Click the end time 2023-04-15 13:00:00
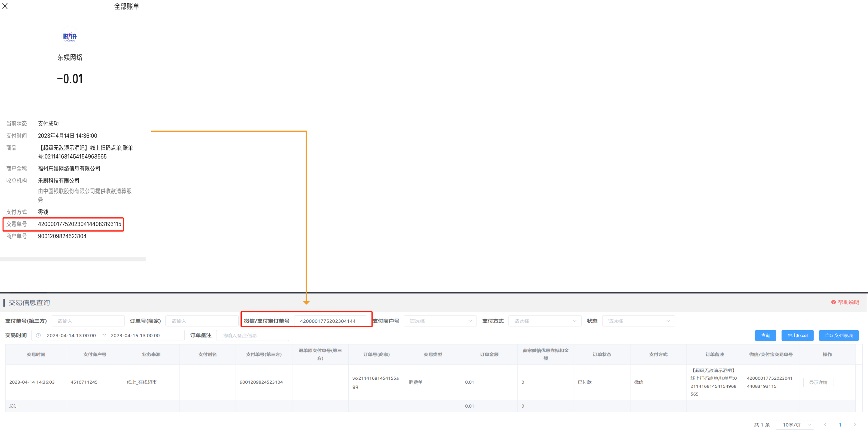Image resolution: width=868 pixels, height=438 pixels. click(135, 335)
